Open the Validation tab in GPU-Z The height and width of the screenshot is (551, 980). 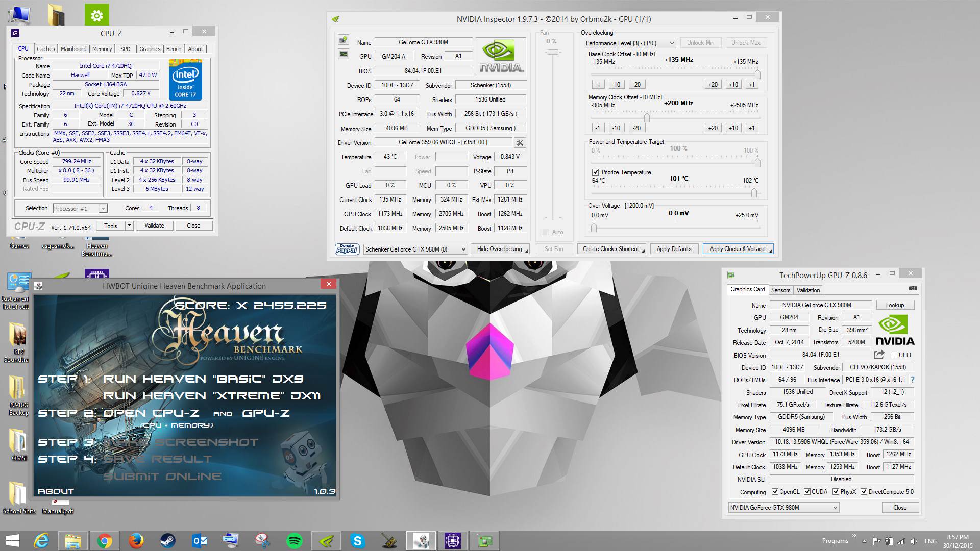[x=808, y=290]
